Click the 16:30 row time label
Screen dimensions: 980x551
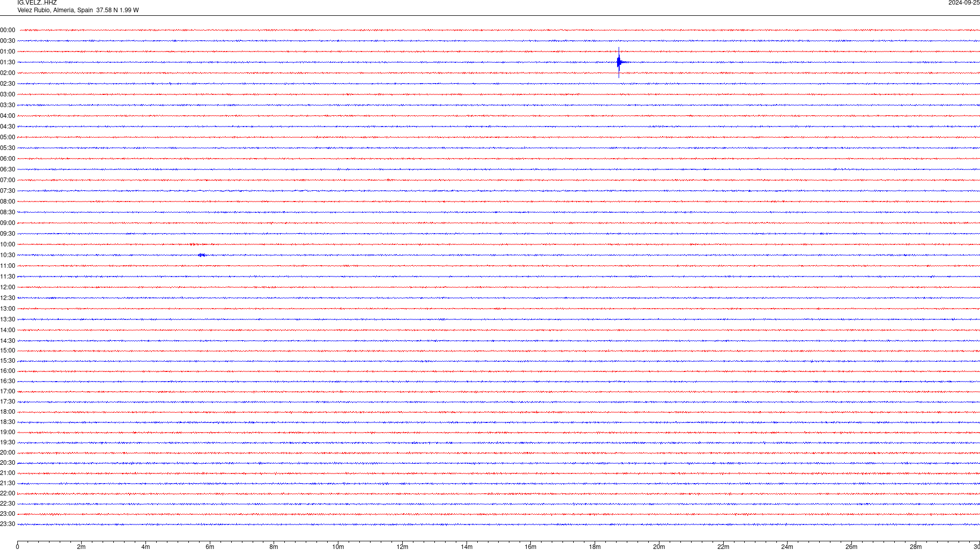[8, 381]
